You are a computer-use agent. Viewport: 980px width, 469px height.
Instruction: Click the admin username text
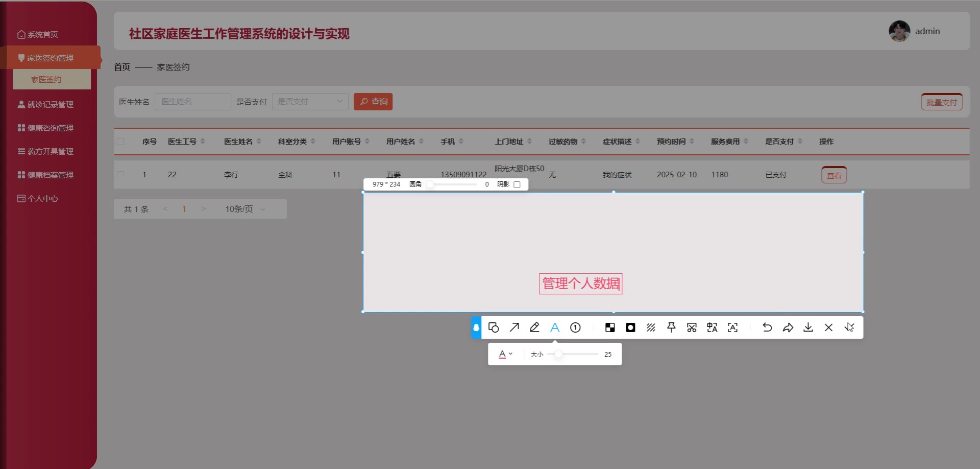pos(927,31)
